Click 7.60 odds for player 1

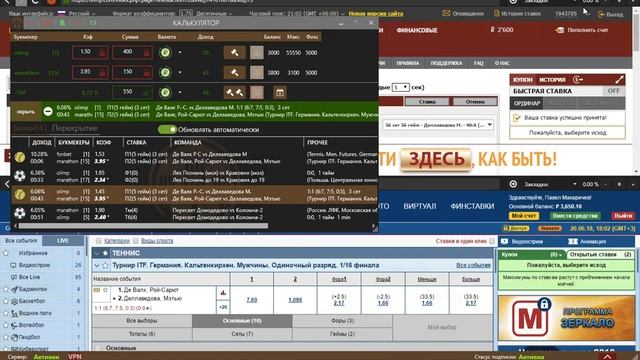pyautogui.click(x=251, y=300)
